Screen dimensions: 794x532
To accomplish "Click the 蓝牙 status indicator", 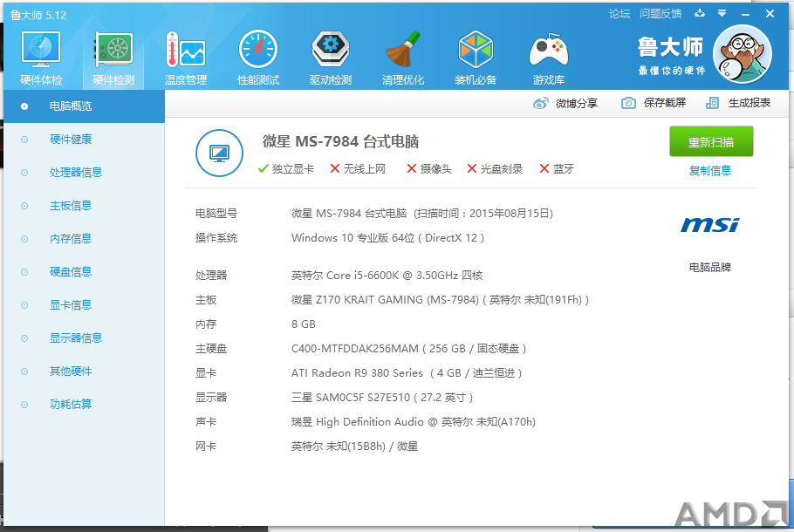I will (557, 169).
